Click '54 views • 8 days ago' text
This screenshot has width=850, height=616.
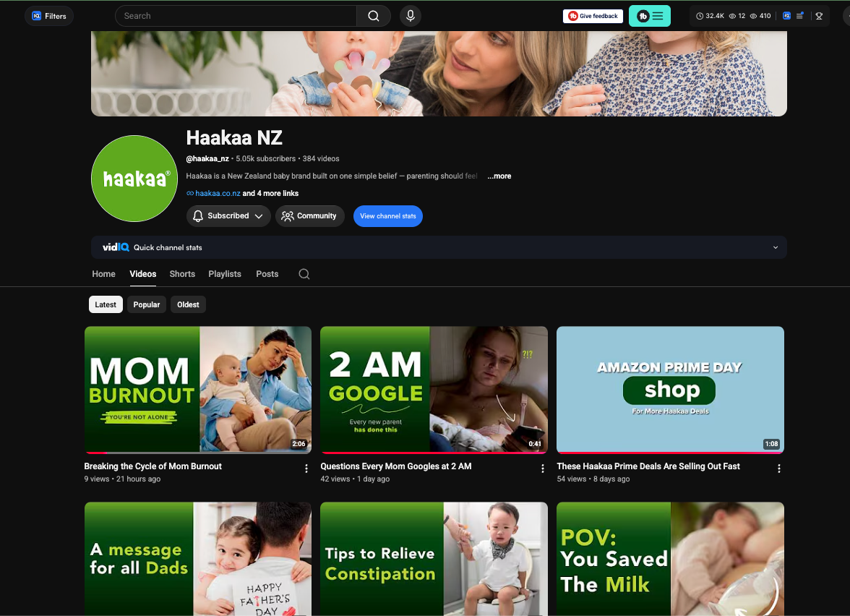(593, 479)
